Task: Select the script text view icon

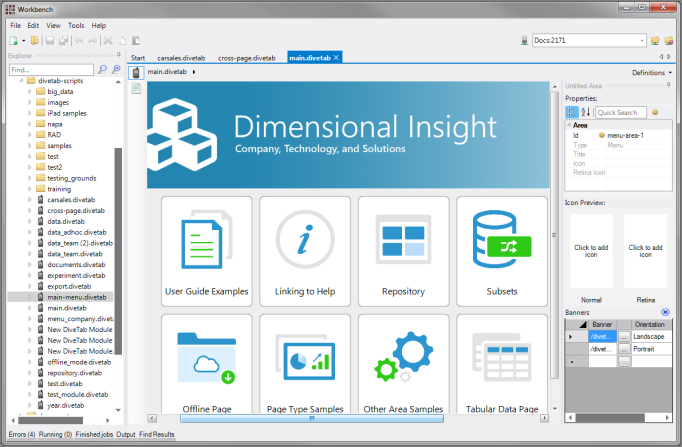Action: pos(136,88)
